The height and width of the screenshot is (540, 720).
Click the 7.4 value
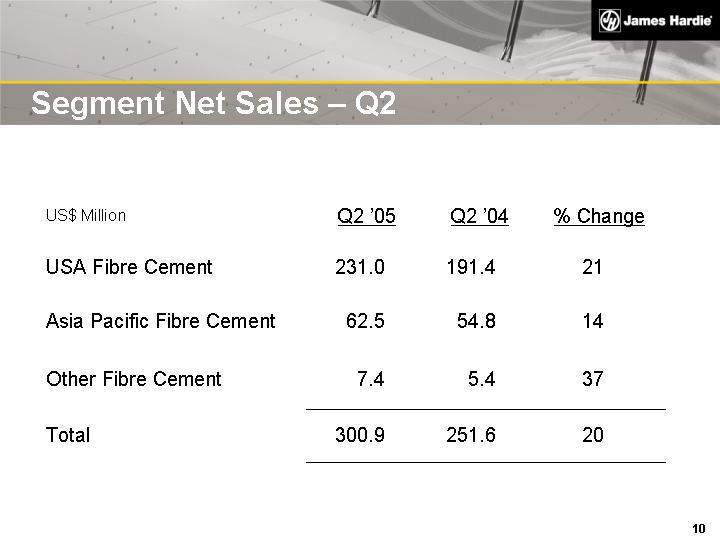click(x=370, y=379)
